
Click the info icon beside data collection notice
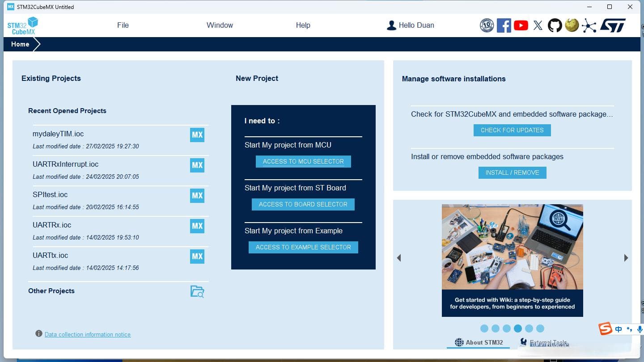(39, 334)
